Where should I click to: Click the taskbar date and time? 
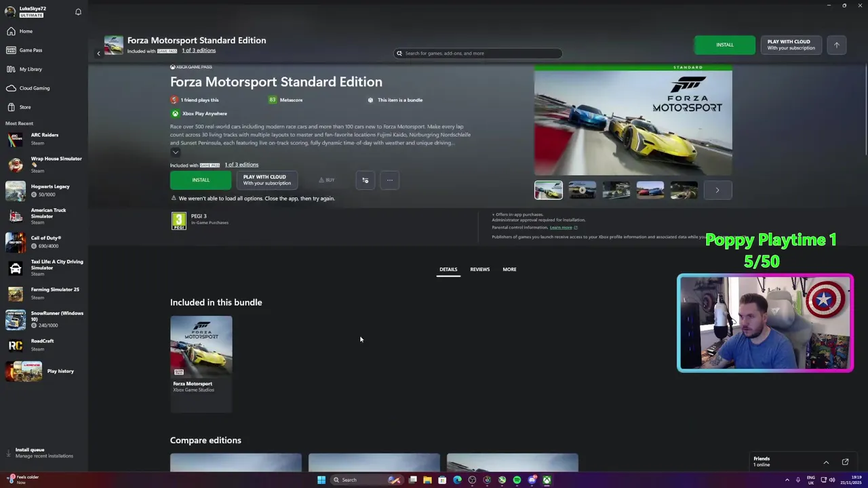click(x=850, y=480)
